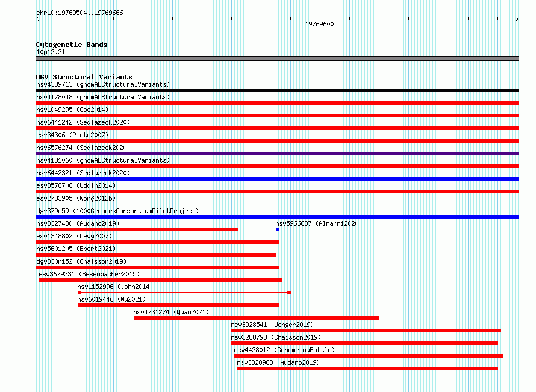Select the black nsv4339713 variant bar
536x392 pixels.
click(x=277, y=90)
